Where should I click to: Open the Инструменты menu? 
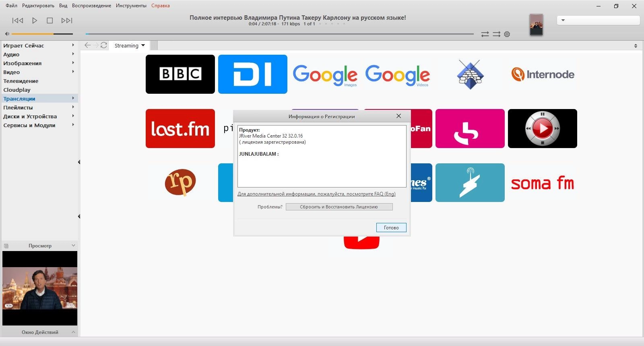click(131, 6)
